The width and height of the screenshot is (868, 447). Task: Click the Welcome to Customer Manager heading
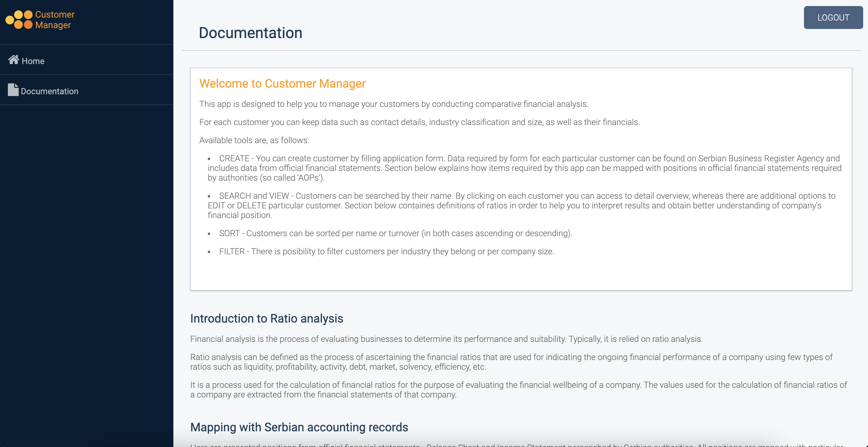tap(282, 84)
